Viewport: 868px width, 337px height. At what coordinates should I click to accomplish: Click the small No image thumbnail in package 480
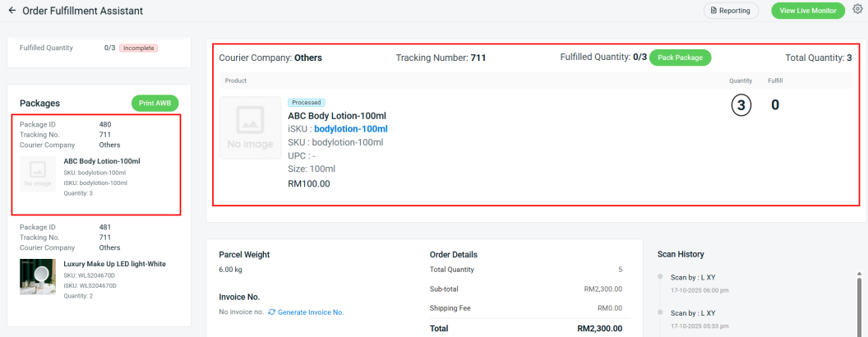tap(38, 174)
